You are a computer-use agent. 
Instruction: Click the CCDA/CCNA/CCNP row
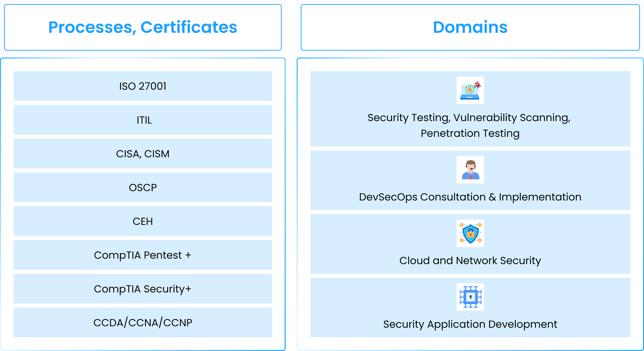[x=143, y=323]
